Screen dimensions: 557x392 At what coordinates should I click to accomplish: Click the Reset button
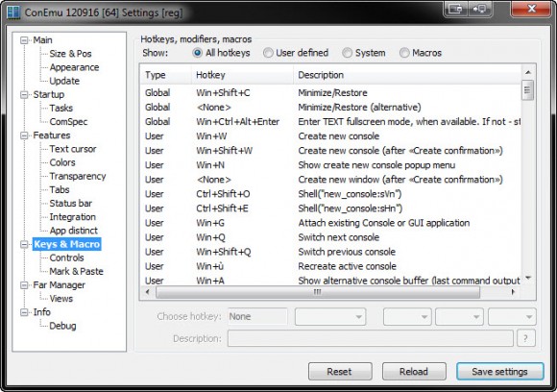[340, 372]
